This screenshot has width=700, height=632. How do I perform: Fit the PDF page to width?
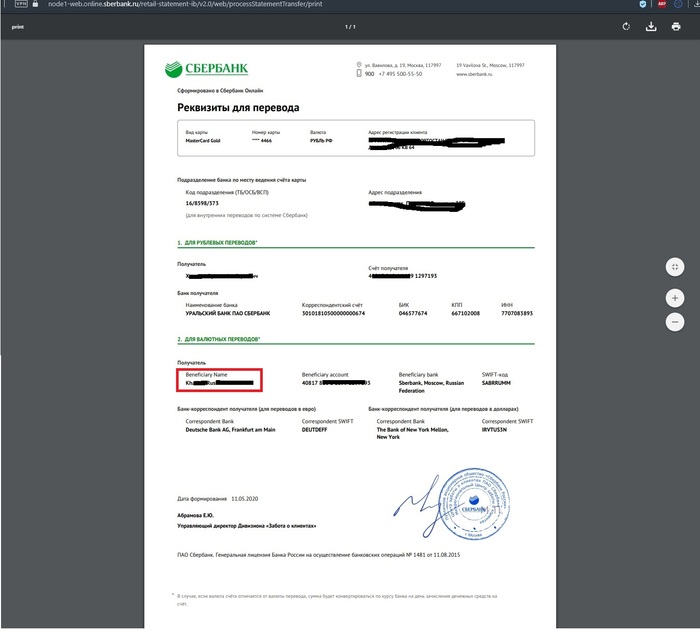(675, 267)
